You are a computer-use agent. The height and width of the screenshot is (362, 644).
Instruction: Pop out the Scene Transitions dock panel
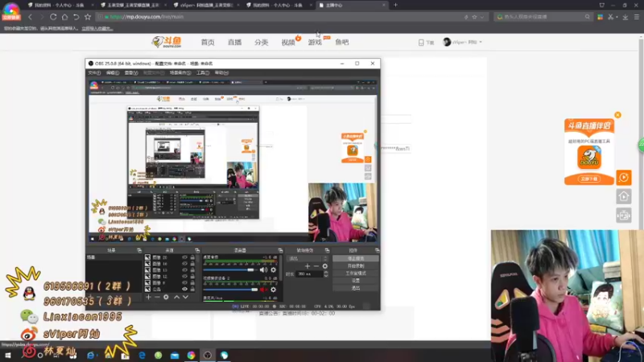point(327,250)
